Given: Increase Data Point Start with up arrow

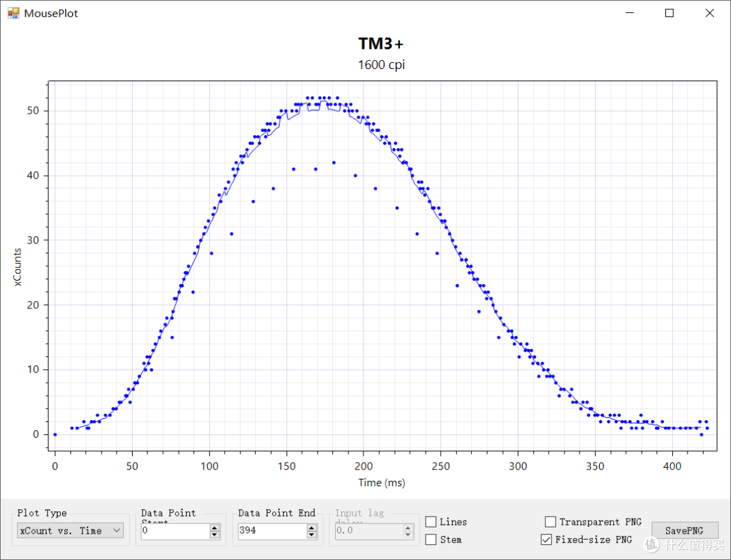Looking at the screenshot, I should coord(215,528).
